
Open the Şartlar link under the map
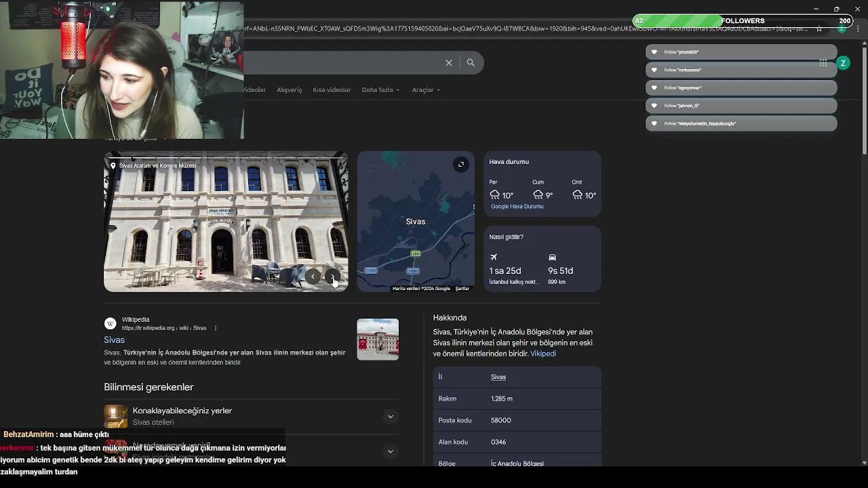462,289
